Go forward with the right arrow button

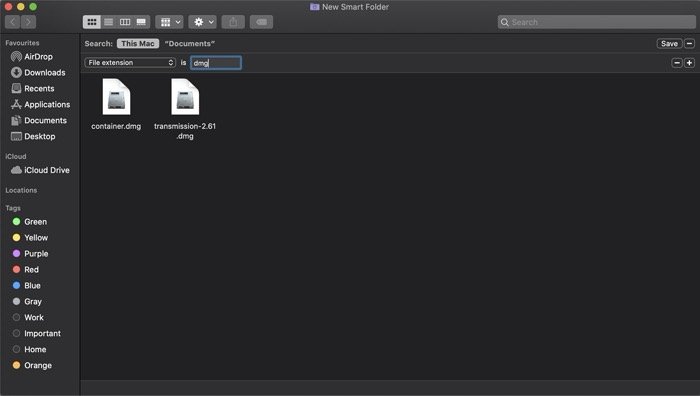pyautogui.click(x=28, y=22)
